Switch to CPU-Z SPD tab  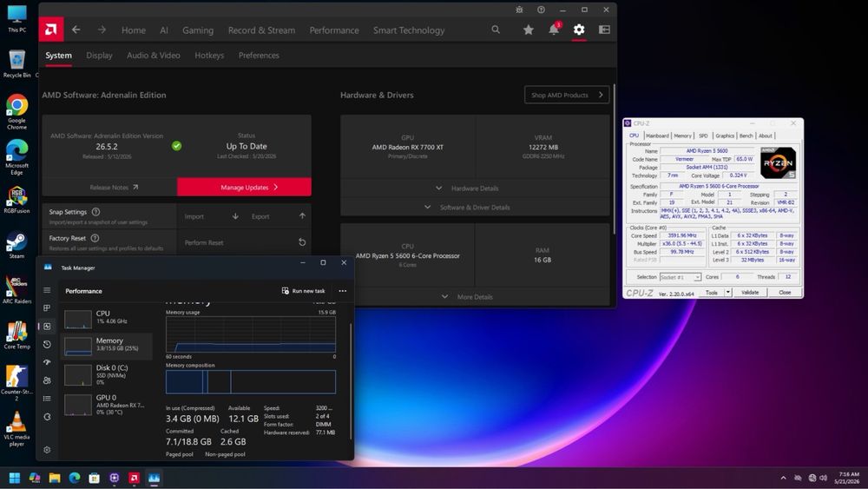coord(703,135)
